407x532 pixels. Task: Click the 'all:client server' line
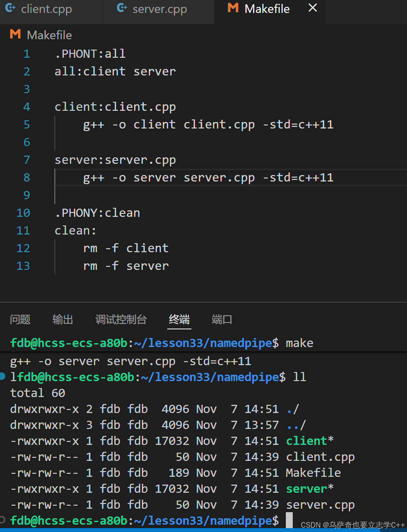[x=115, y=72]
